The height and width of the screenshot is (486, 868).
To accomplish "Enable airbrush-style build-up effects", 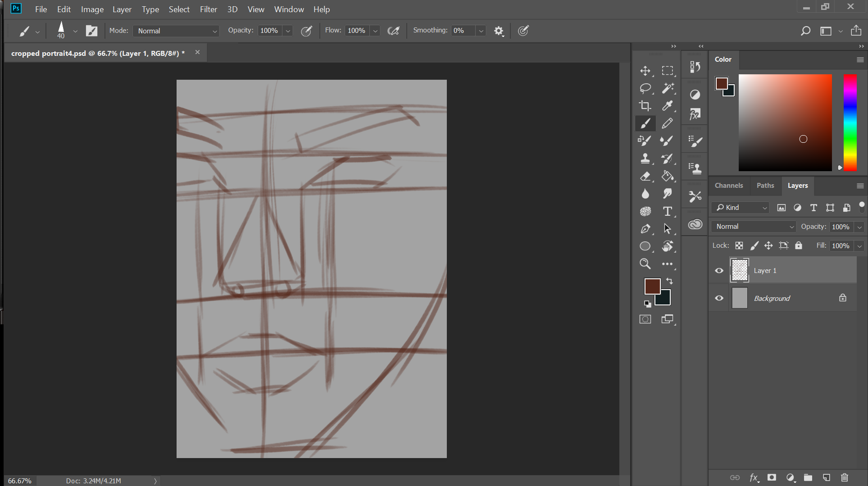I will (393, 31).
